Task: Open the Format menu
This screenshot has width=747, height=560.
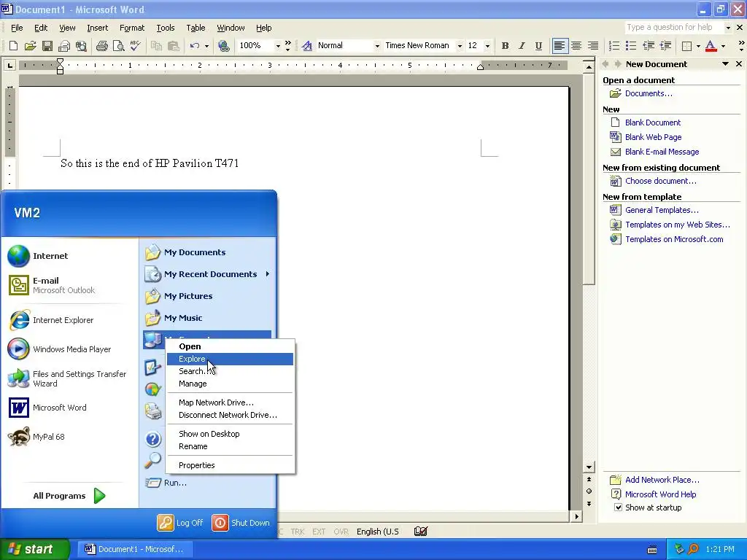Action: (132, 28)
